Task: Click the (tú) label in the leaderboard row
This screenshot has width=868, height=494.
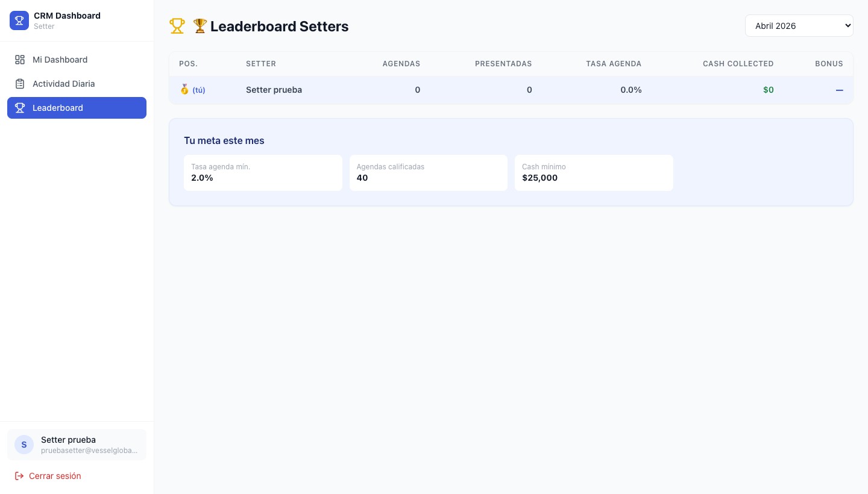Action: tap(199, 90)
